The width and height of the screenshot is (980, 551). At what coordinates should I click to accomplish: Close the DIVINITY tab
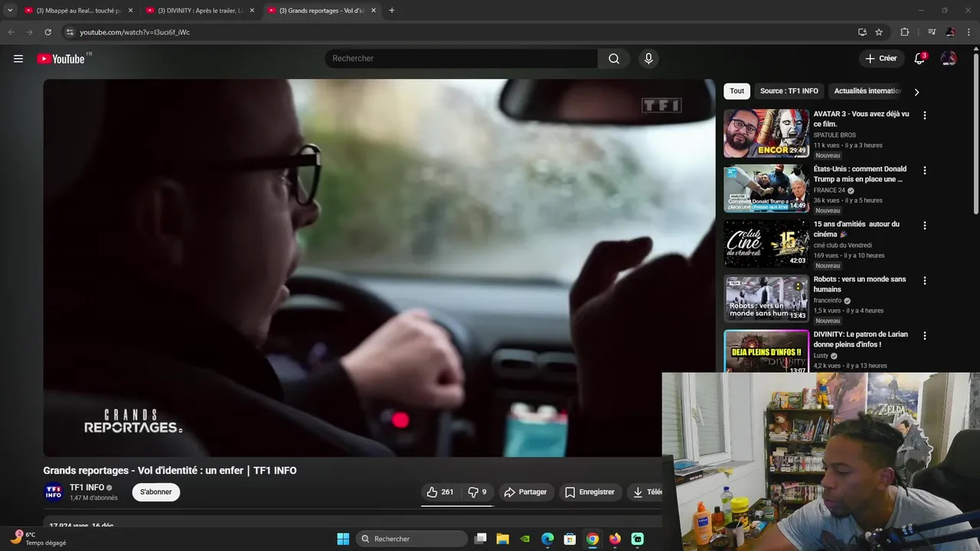(252, 11)
